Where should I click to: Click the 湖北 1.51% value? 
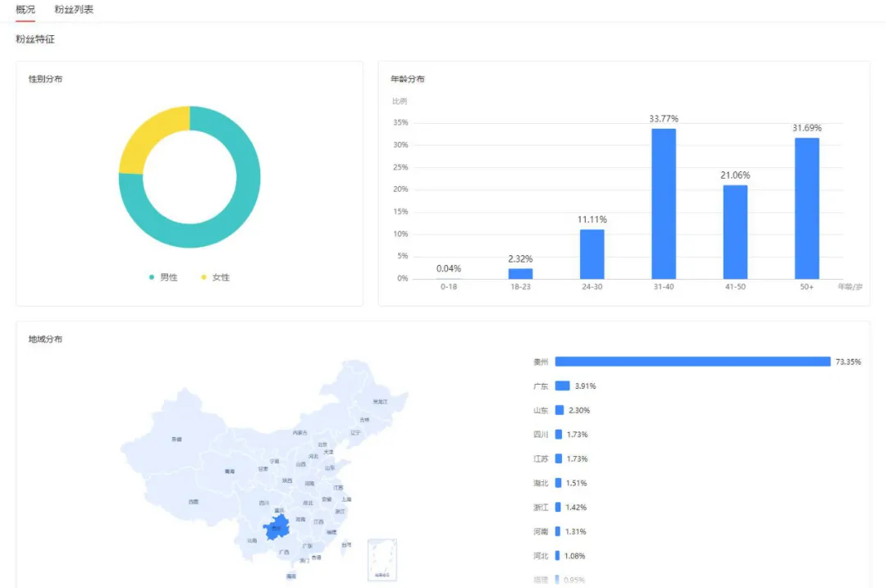click(x=577, y=483)
